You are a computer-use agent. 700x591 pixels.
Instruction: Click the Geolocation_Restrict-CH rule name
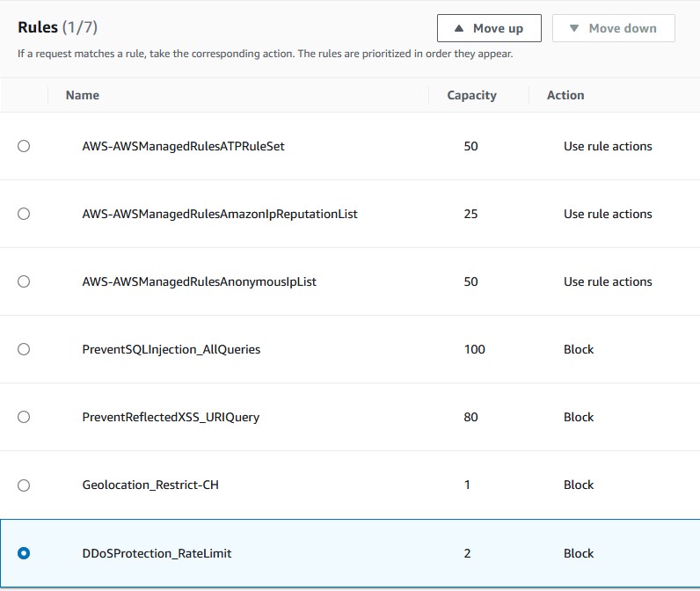coord(150,485)
